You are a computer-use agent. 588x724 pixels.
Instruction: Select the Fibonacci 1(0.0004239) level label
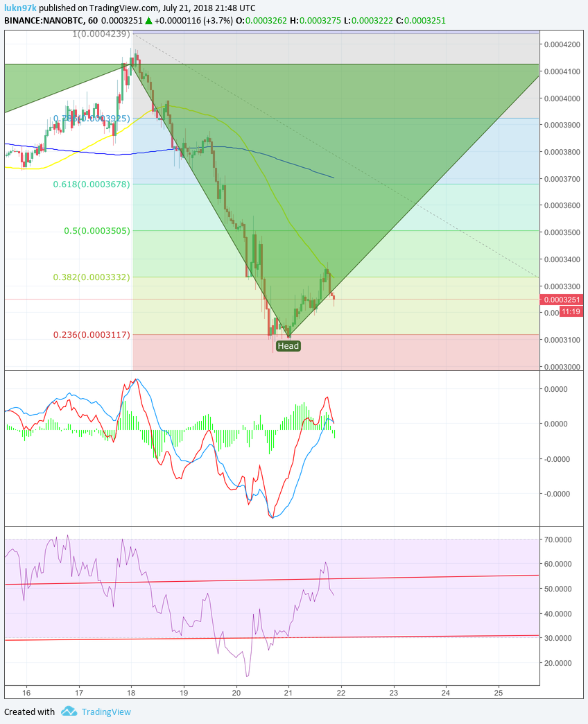(x=101, y=34)
